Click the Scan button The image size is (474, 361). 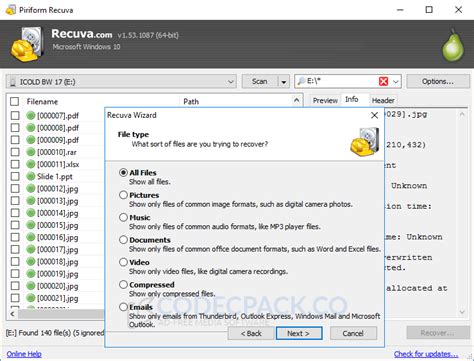(260, 81)
